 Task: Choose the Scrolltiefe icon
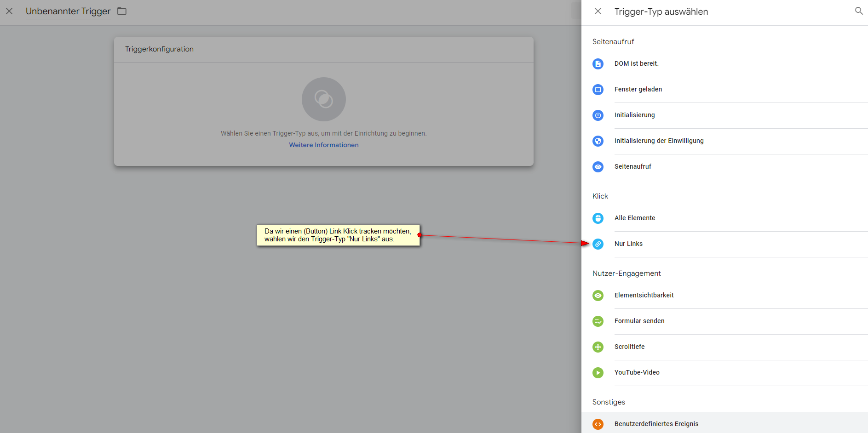point(598,347)
